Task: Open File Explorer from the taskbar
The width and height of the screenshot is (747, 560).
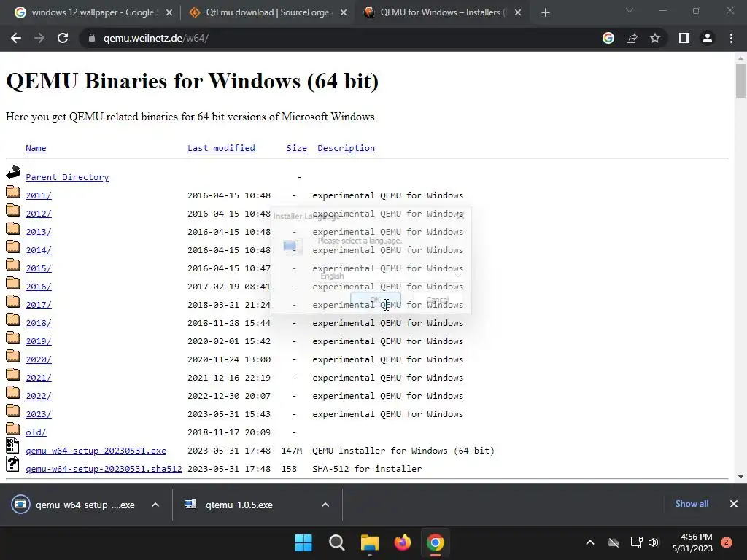Action: click(x=370, y=542)
